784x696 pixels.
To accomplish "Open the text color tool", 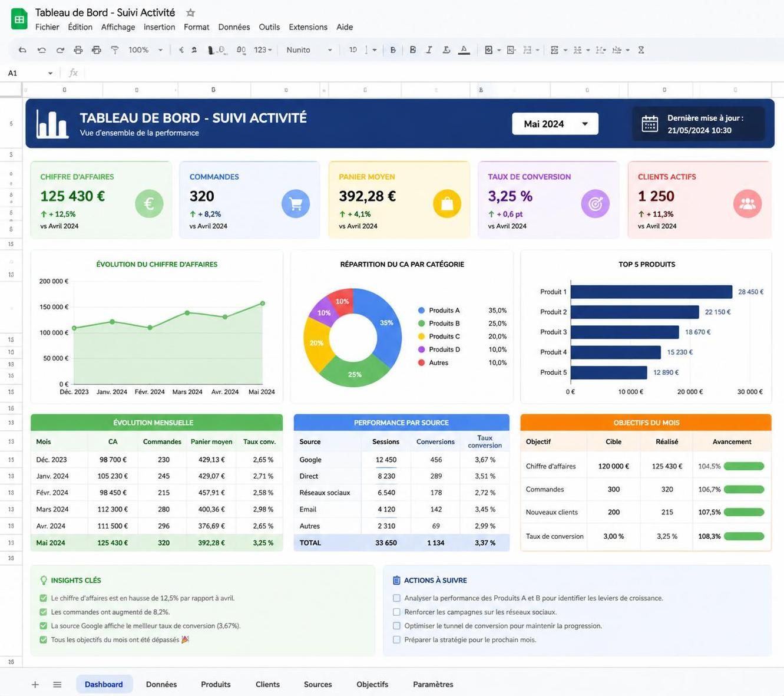I will coord(464,50).
